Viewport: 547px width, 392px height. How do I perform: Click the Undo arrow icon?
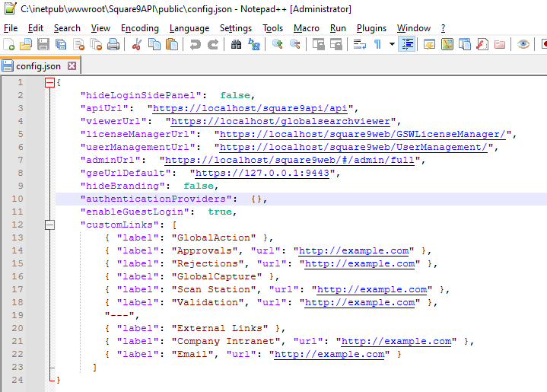point(195,45)
